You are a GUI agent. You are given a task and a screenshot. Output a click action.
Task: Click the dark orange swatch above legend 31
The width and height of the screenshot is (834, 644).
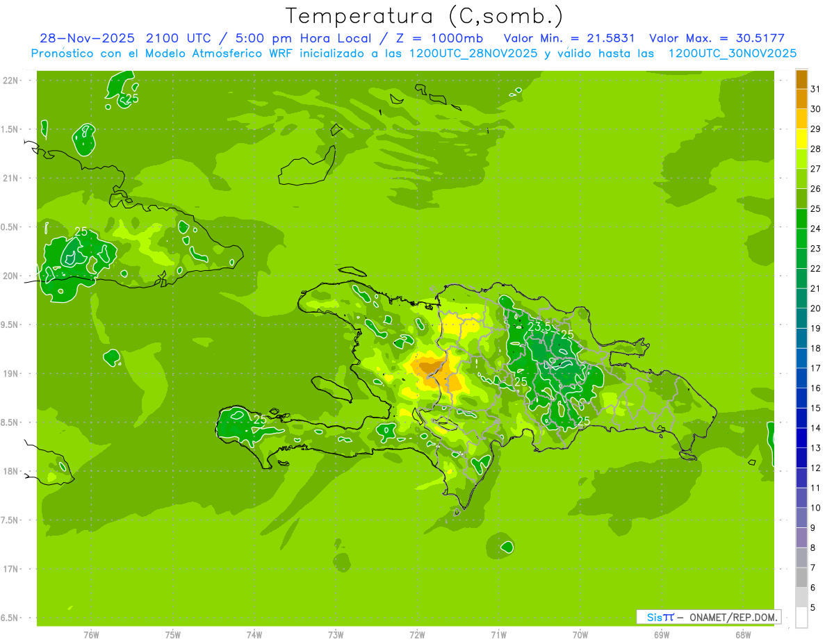[x=801, y=79]
